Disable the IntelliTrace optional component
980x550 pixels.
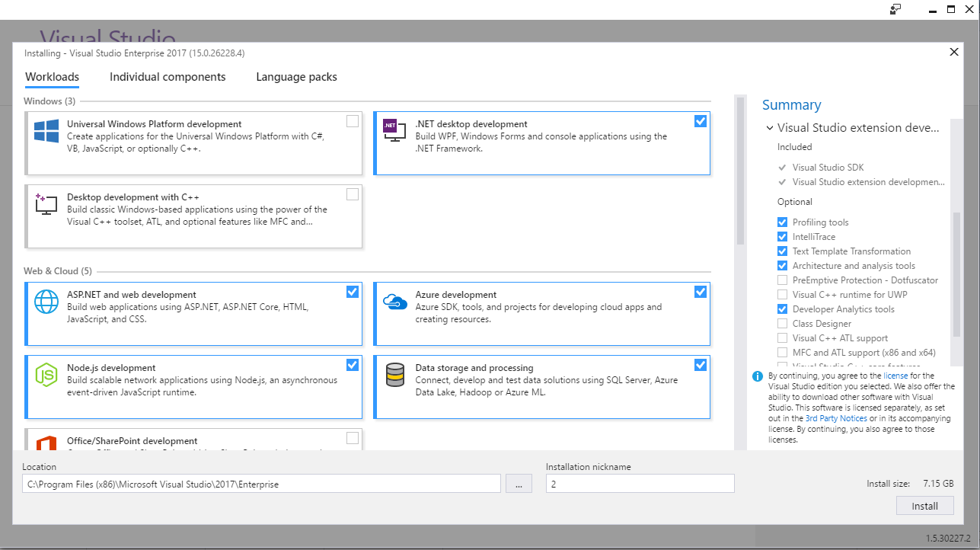782,237
